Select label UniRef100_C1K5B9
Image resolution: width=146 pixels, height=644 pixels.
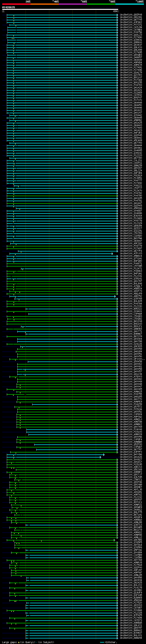[131, 555]
